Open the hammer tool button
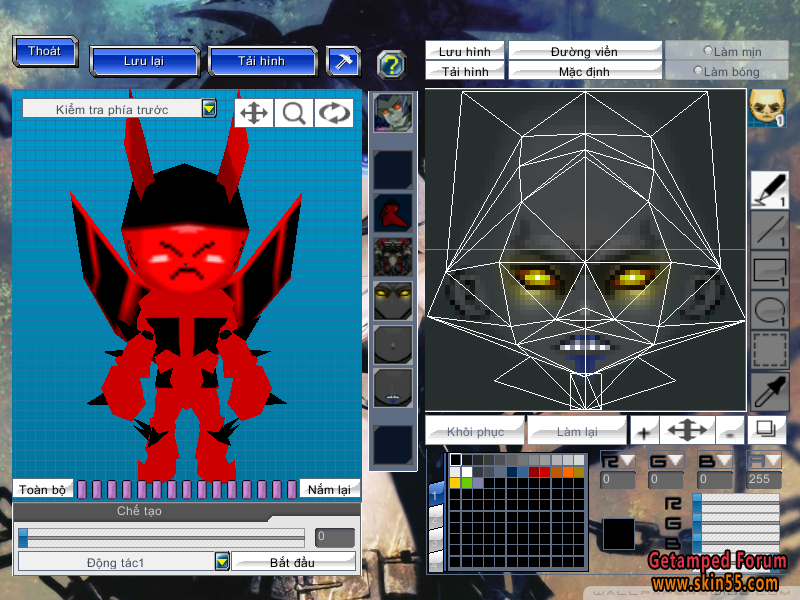 tap(343, 61)
